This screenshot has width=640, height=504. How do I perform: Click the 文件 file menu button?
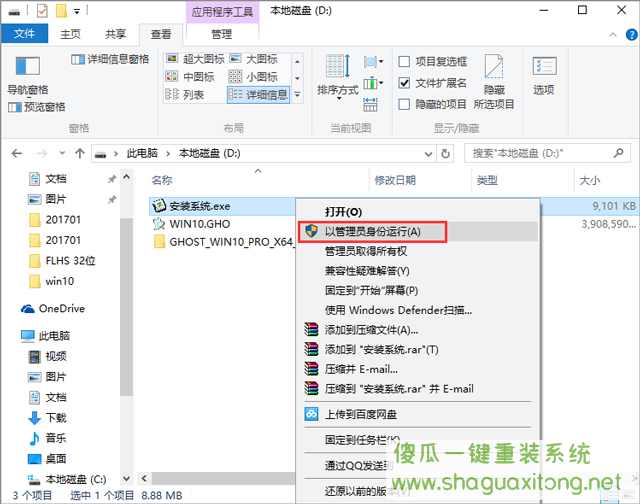click(x=26, y=33)
